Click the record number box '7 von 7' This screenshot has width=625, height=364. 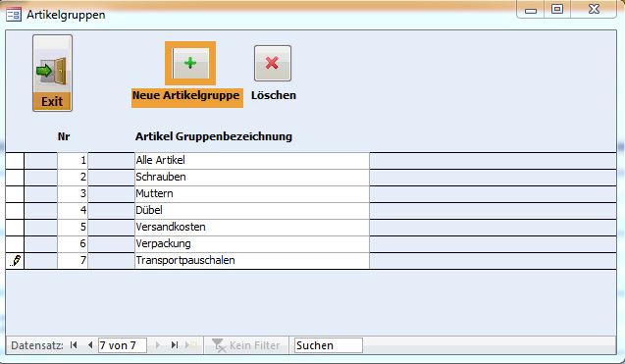coord(123,345)
